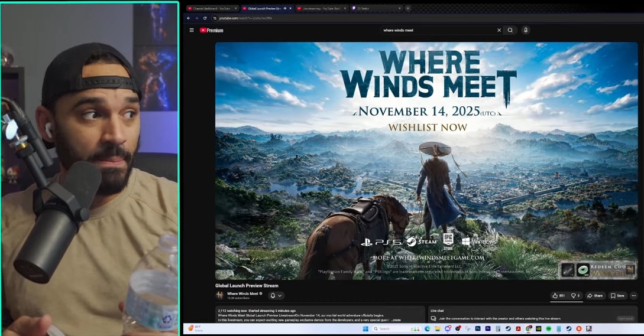Switch to the Channel dashboard tab
Image resolution: width=644 pixels, height=336 pixels.
[211, 8]
